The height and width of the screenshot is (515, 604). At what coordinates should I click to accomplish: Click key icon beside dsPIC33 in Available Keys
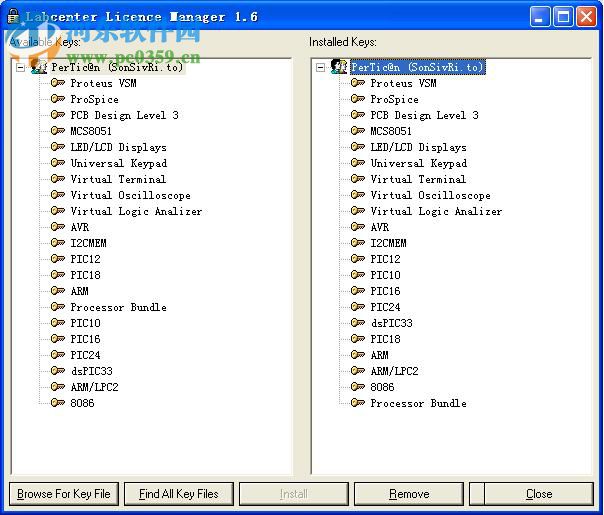(58, 371)
